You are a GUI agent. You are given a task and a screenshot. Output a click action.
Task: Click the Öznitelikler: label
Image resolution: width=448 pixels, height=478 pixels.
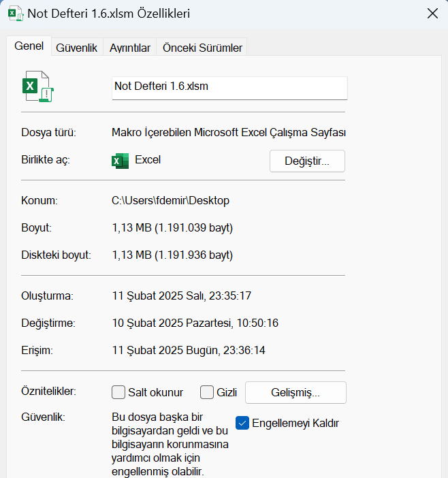point(48,391)
